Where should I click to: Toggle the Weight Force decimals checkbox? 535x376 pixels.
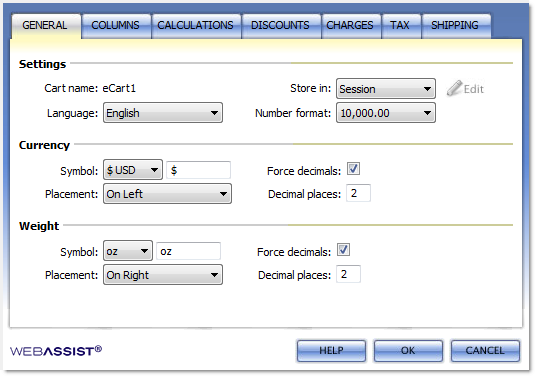343,250
